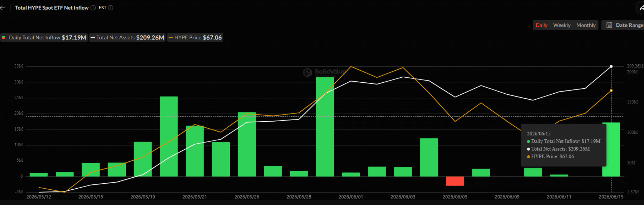The width and height of the screenshot is (644, 205).
Task: Open the Date Range picker
Action: click(623, 25)
